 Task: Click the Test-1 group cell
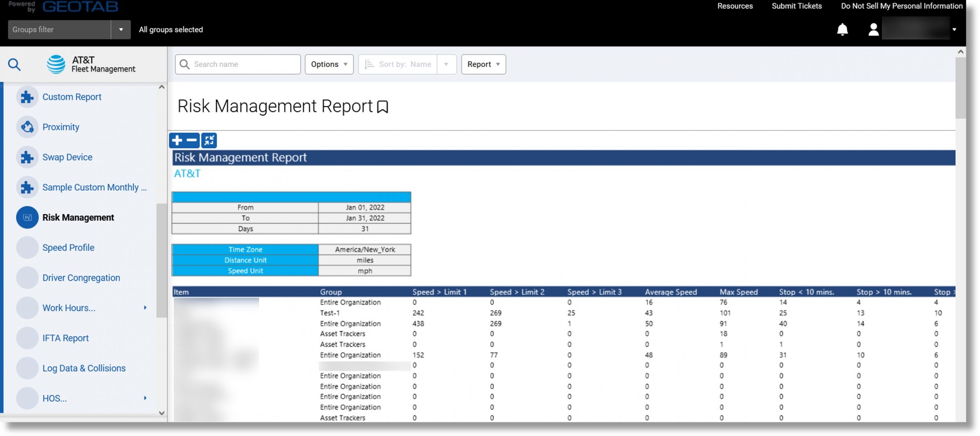coord(330,313)
